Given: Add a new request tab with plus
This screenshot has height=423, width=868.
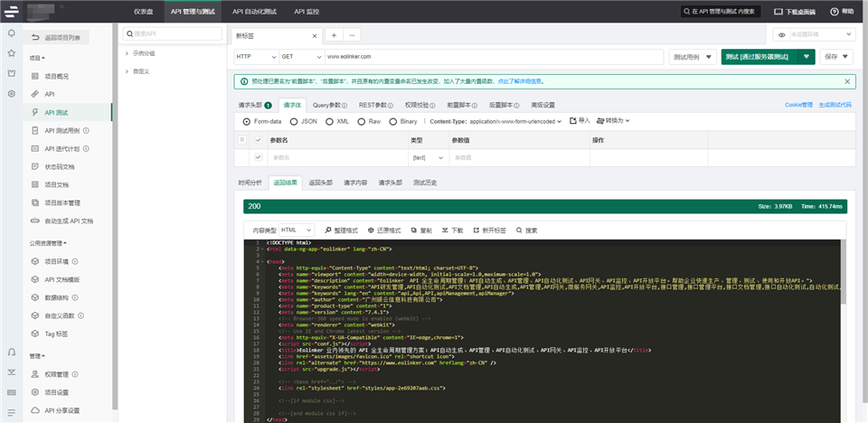Looking at the screenshot, I should click(334, 35).
